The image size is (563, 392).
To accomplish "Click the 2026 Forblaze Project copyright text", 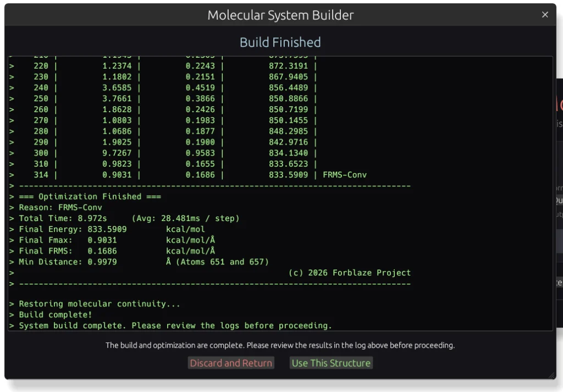I will pyautogui.click(x=349, y=273).
